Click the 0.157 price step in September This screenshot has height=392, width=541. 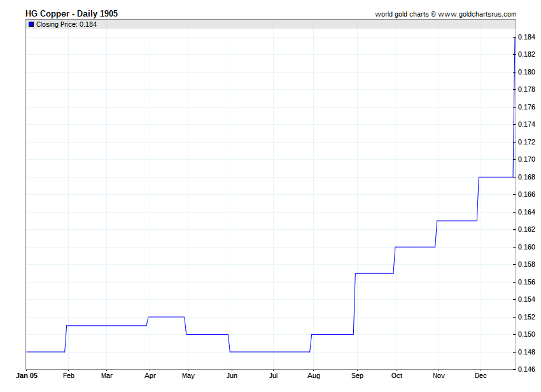tap(374, 273)
